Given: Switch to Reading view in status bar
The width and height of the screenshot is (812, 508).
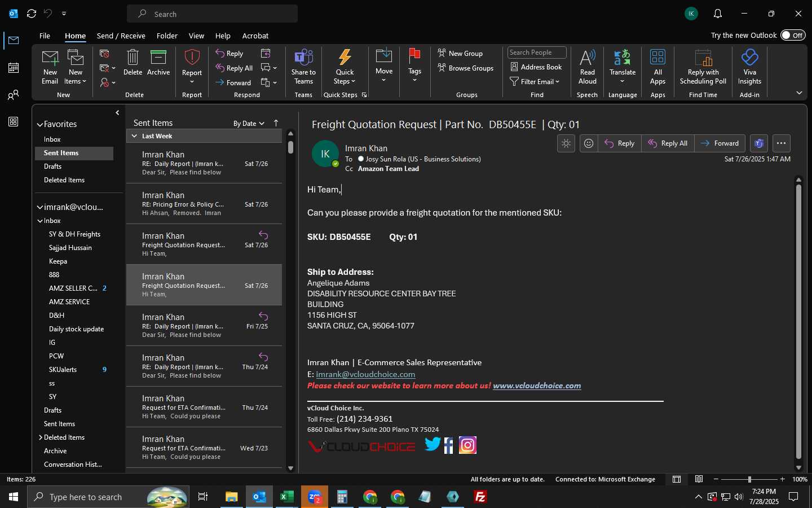Looking at the screenshot, I should coord(699,479).
